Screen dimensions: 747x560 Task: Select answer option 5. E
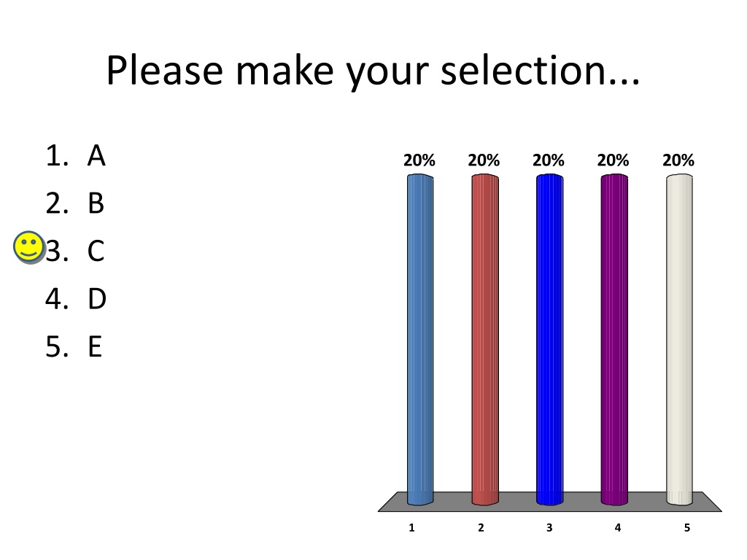click(x=74, y=346)
